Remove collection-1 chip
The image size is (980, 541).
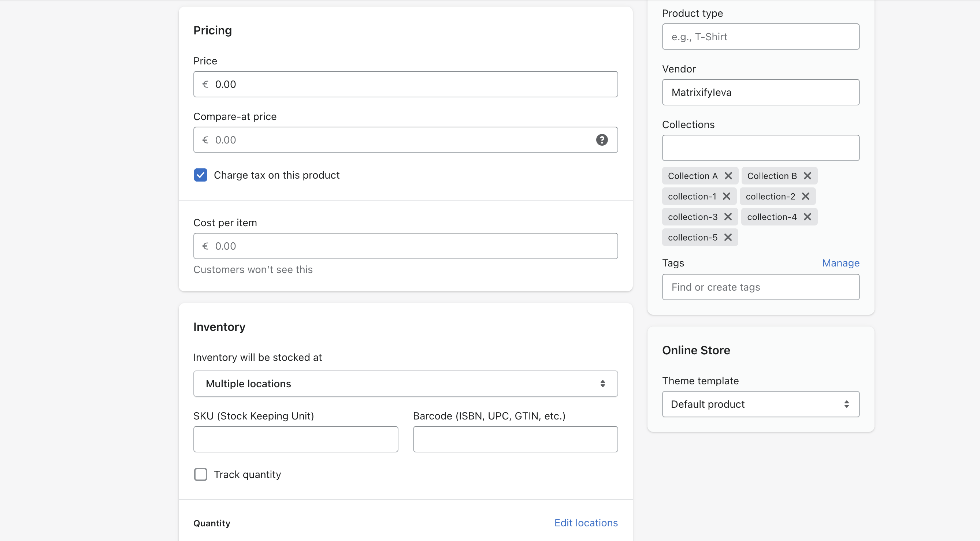click(x=726, y=196)
